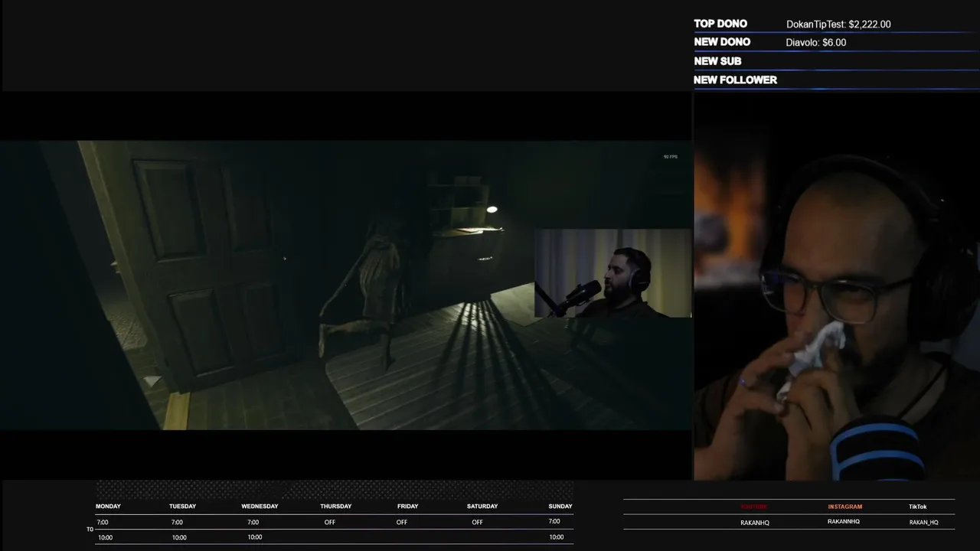Click Sunday's 7:00 start time
Viewport: 980px width, 551px height.
(x=554, y=522)
